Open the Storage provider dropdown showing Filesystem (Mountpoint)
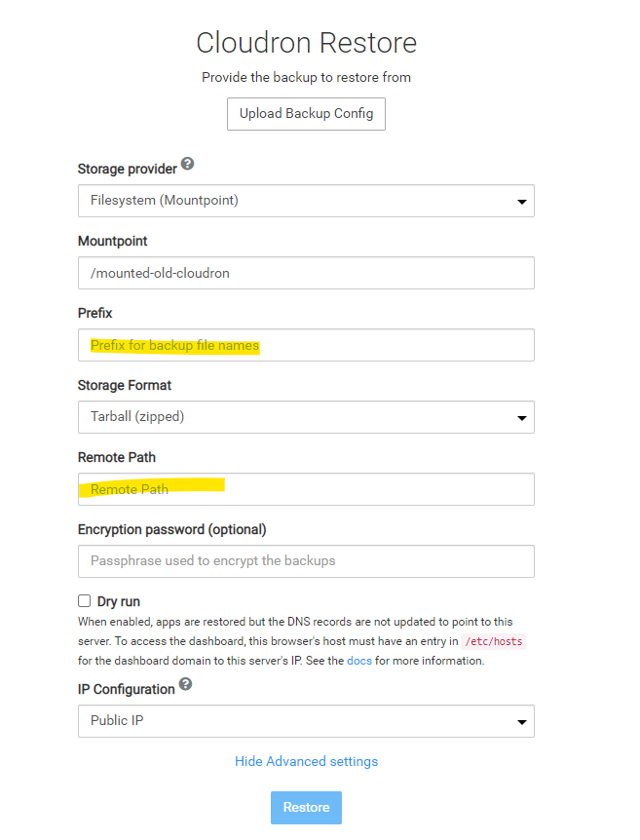 coord(306,201)
